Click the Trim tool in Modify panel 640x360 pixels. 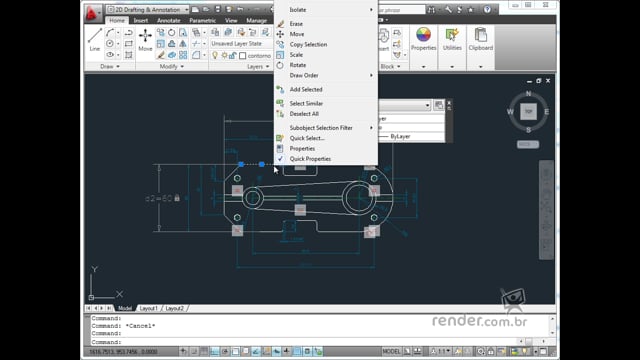coord(196,44)
